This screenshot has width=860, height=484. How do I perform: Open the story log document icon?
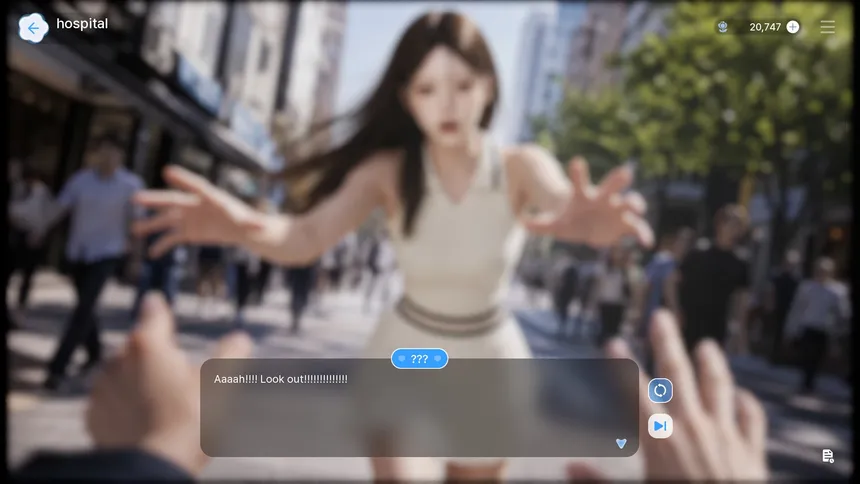click(x=828, y=455)
